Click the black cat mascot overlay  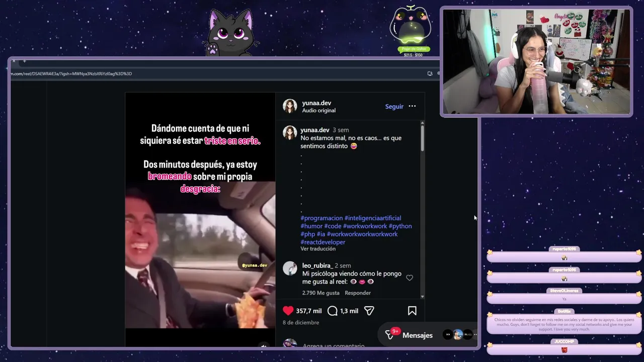231,33
